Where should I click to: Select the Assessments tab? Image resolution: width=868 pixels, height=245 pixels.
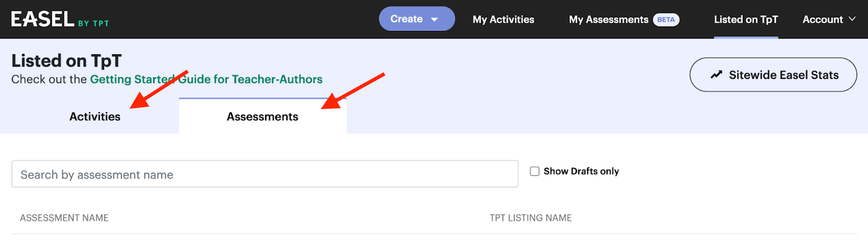[x=263, y=117]
